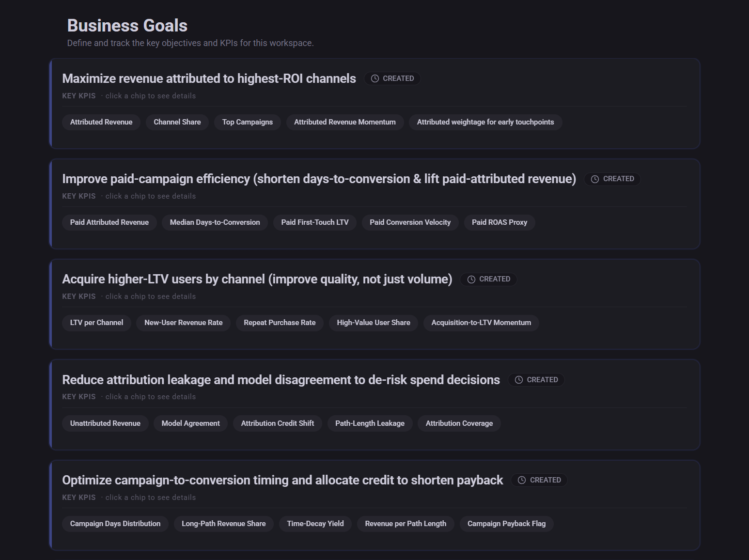
Task: Open the Attributed Revenue KPI chip
Action: (x=101, y=122)
